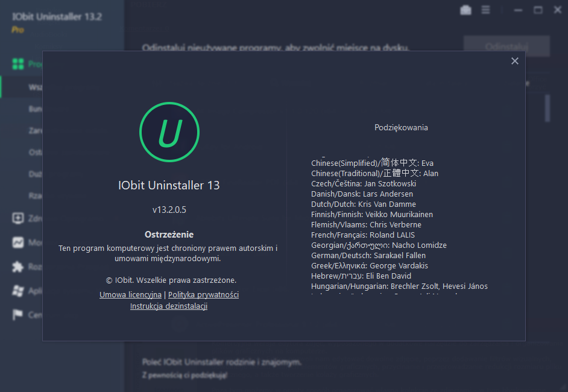Click the Dutch Kris Van Damme line

[x=364, y=204]
